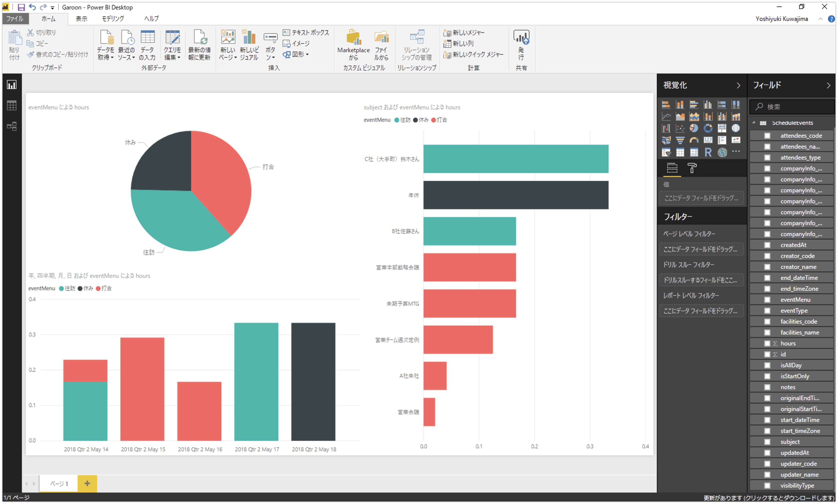Switch to Data view in left sidebar
The image size is (838, 504).
click(11, 106)
